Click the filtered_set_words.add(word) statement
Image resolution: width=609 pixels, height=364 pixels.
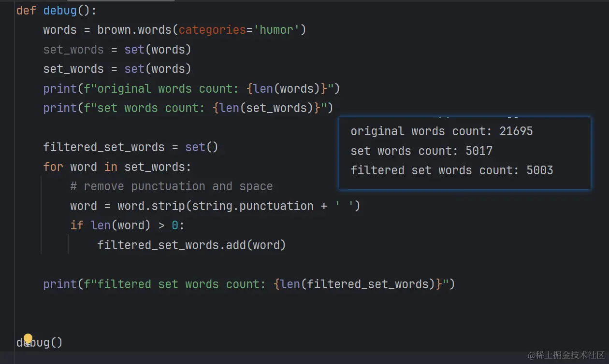[191, 245]
